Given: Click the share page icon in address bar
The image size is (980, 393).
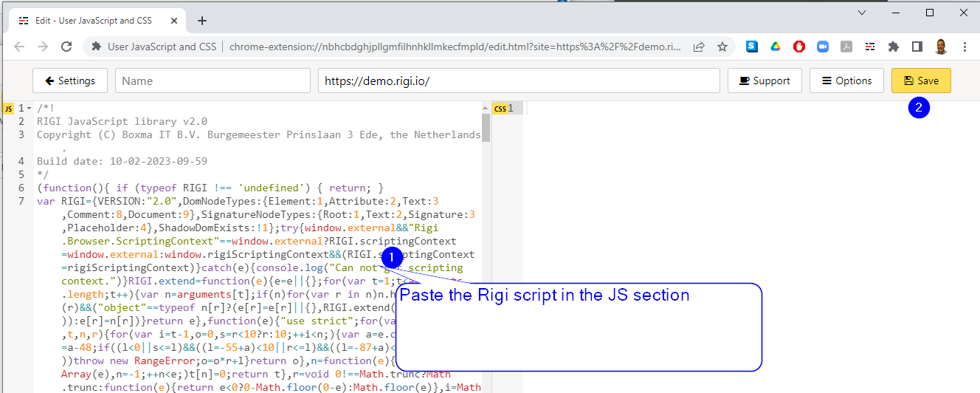Looking at the screenshot, I should click(698, 47).
